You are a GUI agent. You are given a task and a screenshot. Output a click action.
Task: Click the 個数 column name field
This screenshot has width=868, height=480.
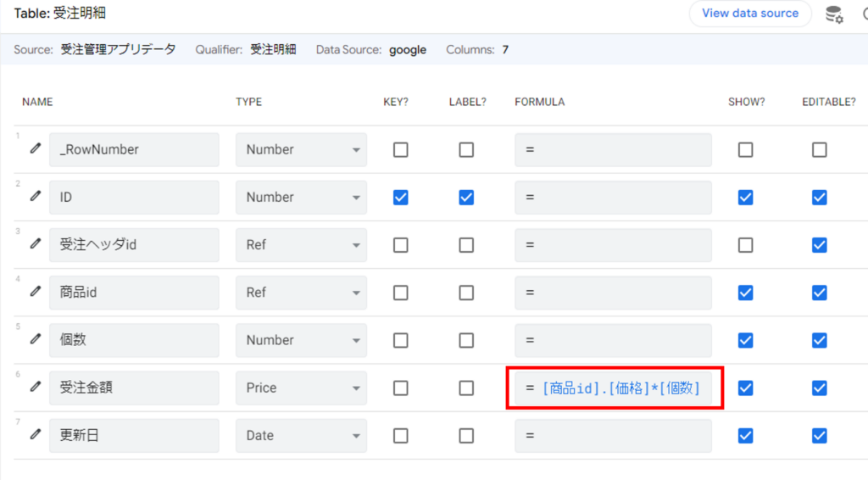click(134, 340)
